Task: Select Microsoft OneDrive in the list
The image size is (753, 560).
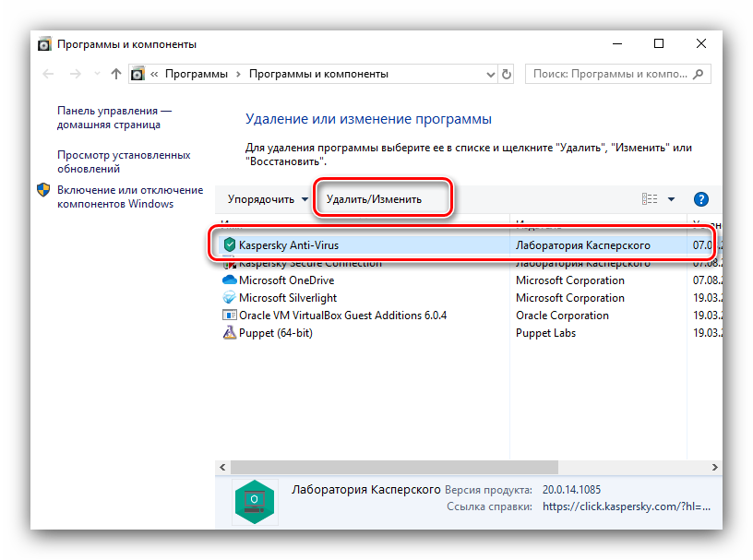Action: tap(287, 280)
